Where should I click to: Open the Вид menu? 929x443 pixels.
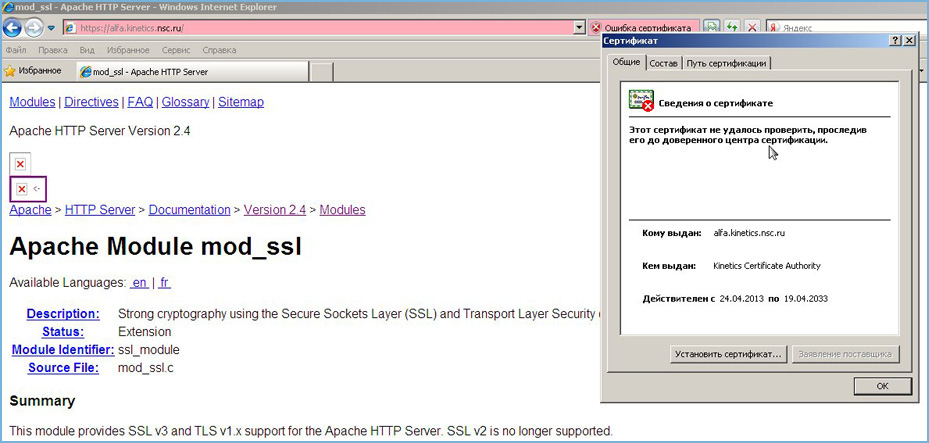click(87, 50)
